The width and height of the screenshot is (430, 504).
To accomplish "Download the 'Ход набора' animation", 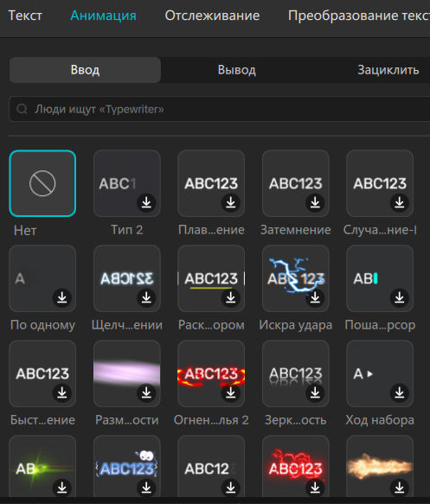I will 399,392.
